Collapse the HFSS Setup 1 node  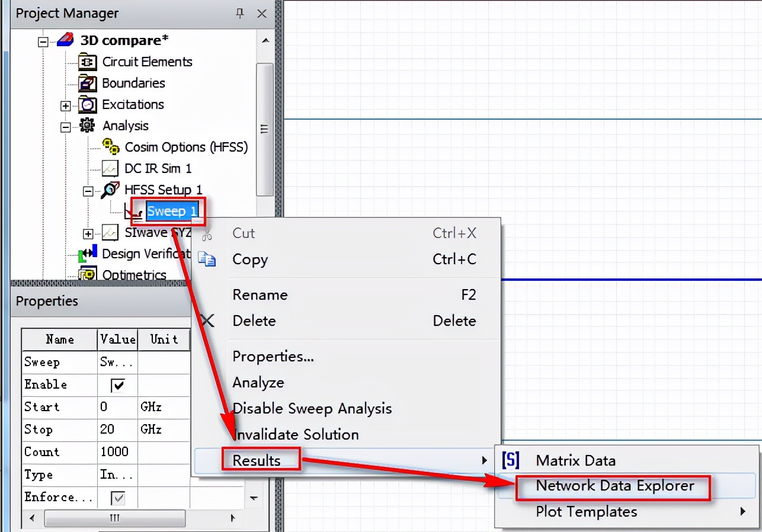(88, 191)
